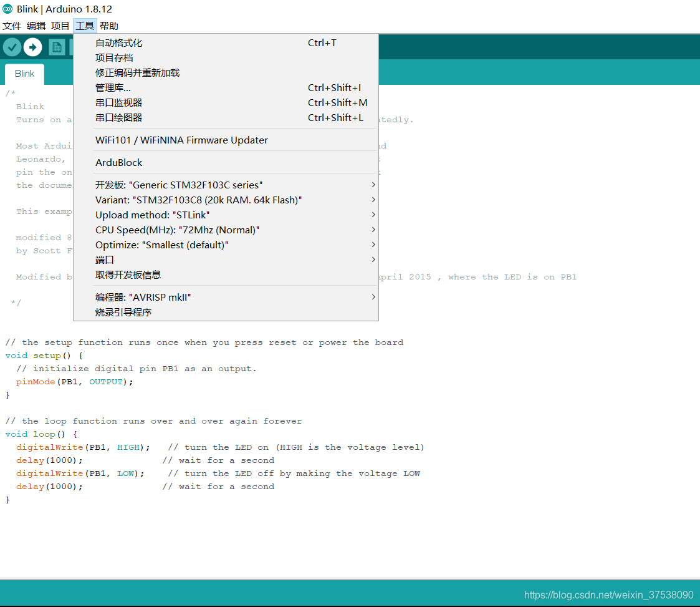Expand the CPU Speed 72Mhz submenu

coord(226,230)
